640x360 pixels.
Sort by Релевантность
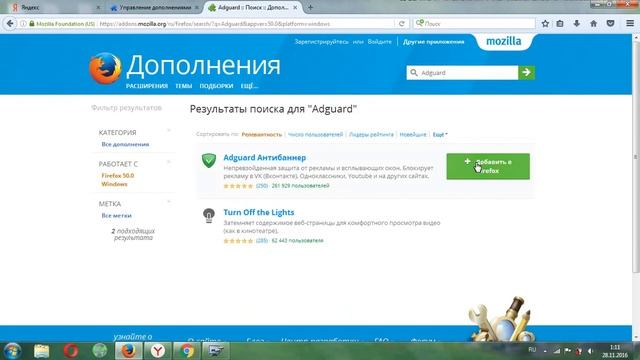[262, 134]
